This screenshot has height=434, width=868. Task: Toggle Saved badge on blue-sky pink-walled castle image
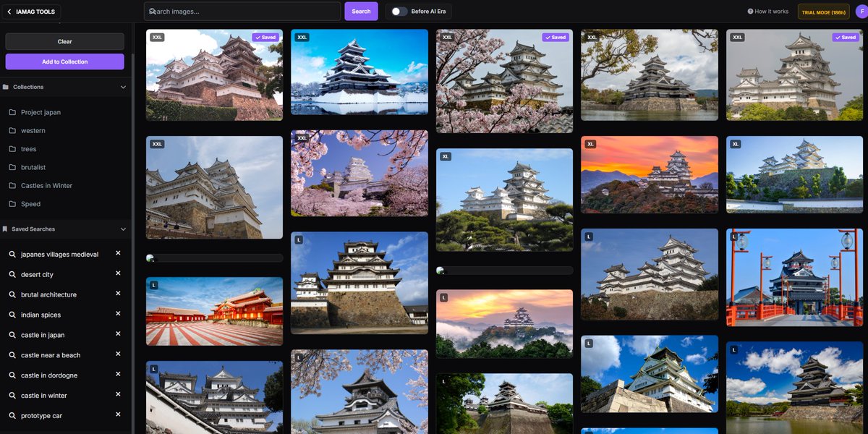[x=265, y=37]
